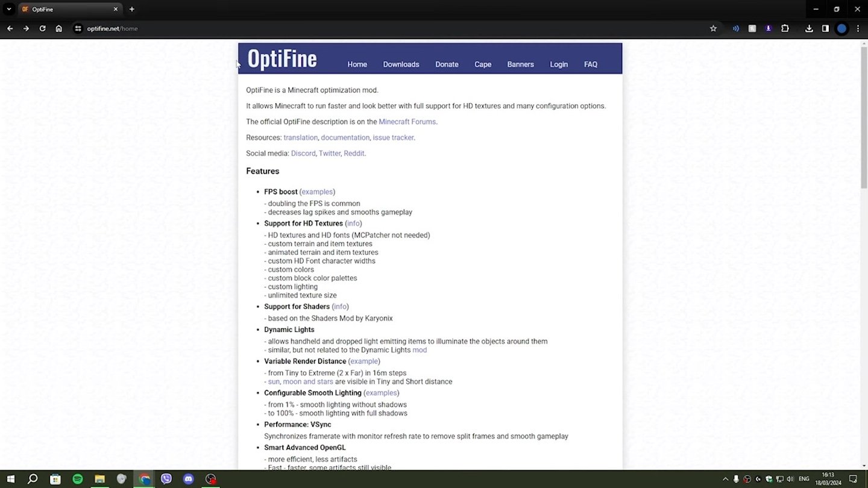Viewport: 868px width, 488px height.
Task: Follow the Minecraft Forums link
Action: 407,122
